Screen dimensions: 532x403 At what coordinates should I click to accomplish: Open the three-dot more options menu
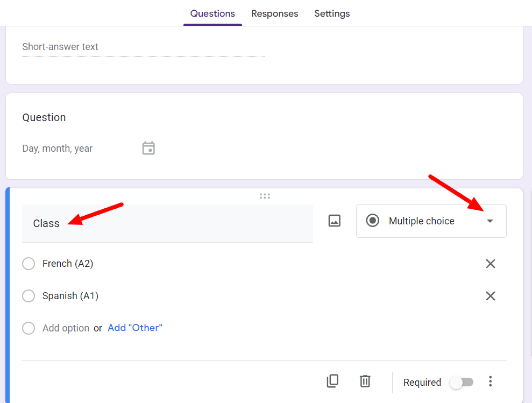coord(490,381)
